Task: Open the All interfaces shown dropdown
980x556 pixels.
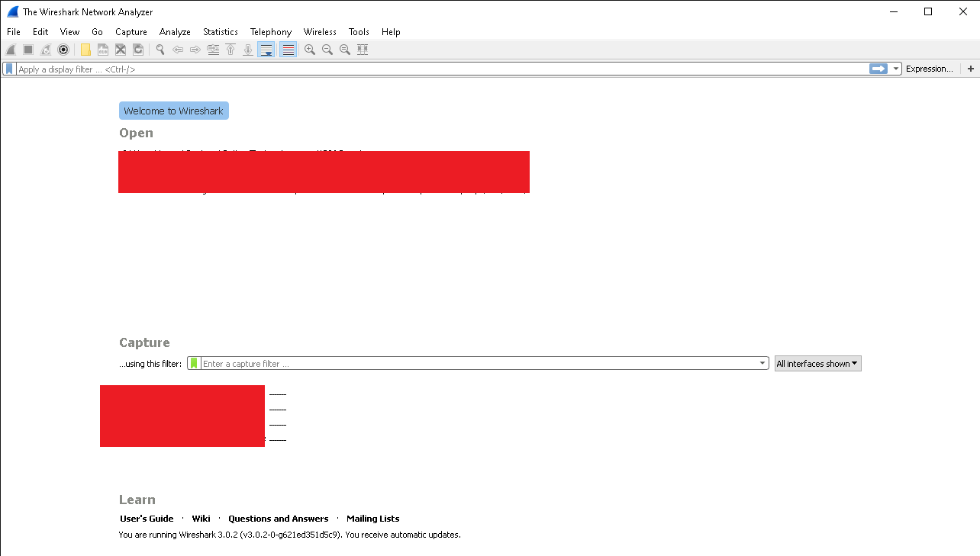Action: pyautogui.click(x=817, y=364)
